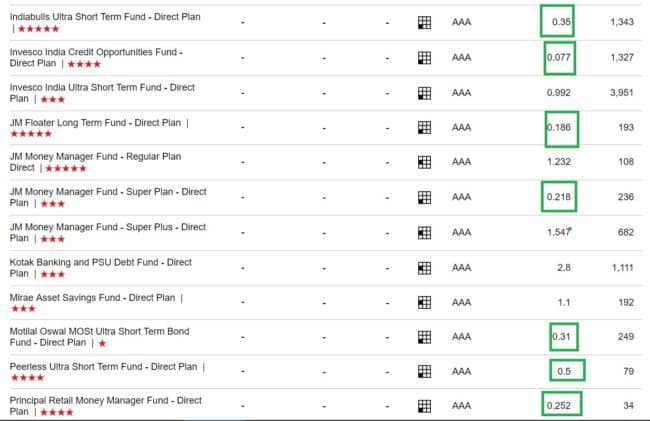Click style box icon for Indiabulls Ultra Short Term Fund

tap(424, 22)
